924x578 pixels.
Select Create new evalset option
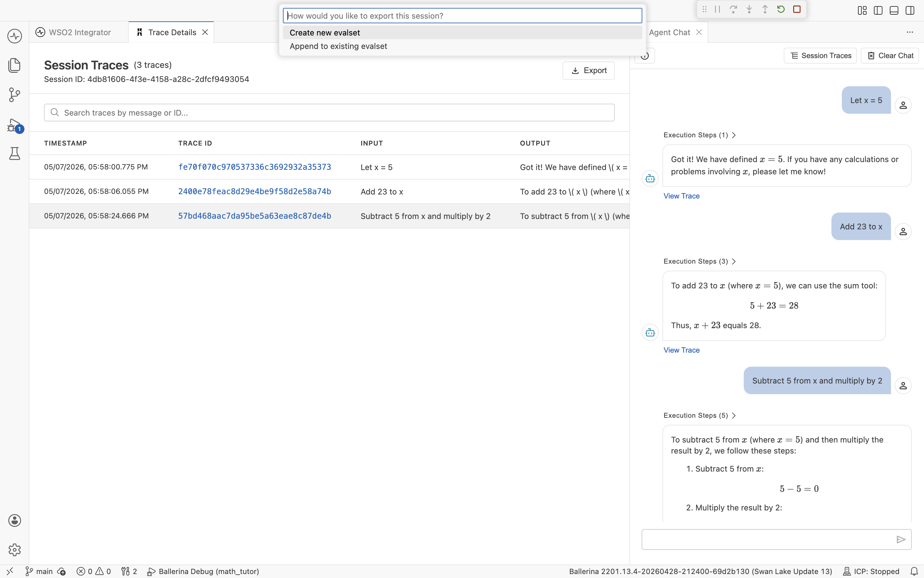pyautogui.click(x=462, y=32)
